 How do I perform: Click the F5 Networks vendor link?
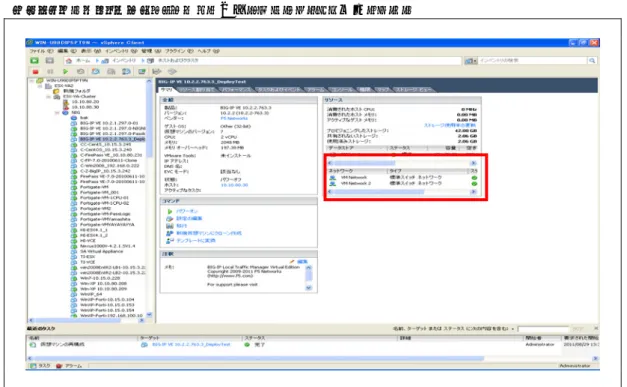pyautogui.click(x=234, y=118)
